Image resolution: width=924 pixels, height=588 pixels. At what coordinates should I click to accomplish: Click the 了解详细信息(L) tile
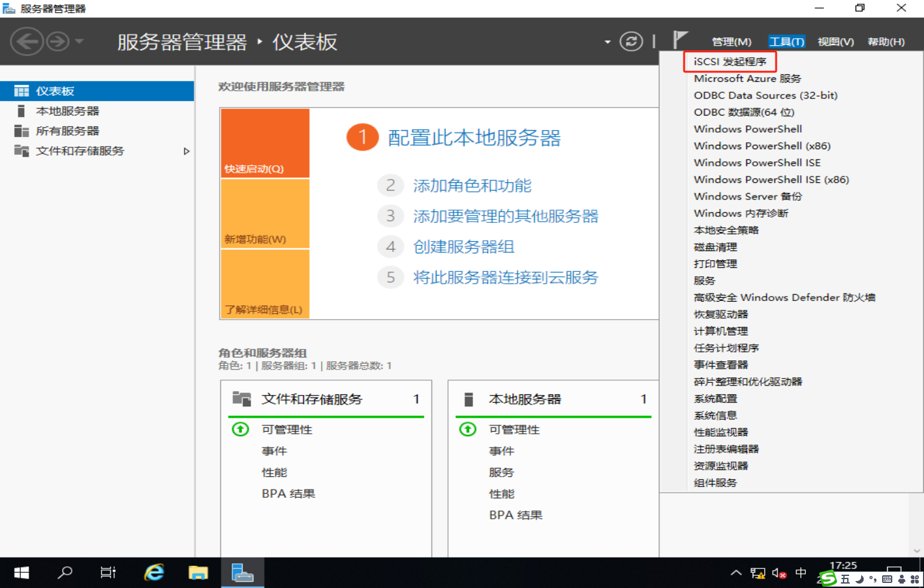(x=265, y=284)
